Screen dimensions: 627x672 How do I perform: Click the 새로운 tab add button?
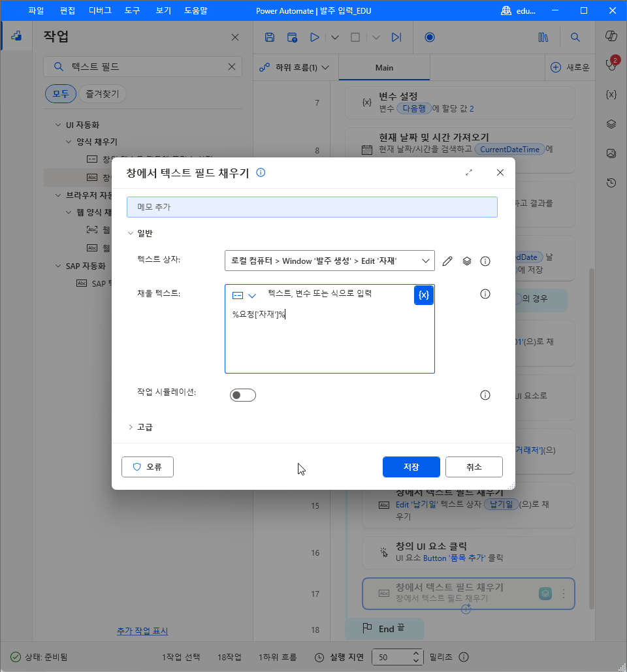click(x=570, y=67)
